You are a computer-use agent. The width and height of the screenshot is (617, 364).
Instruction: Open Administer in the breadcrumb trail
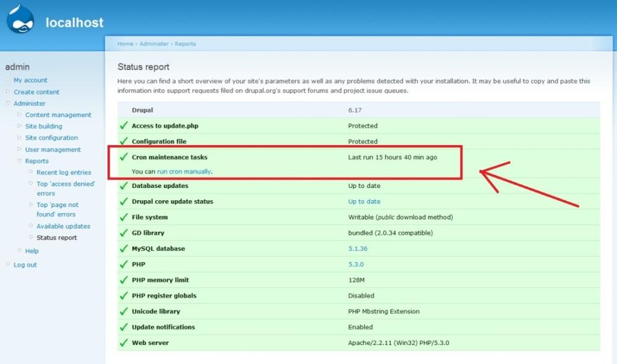point(154,44)
